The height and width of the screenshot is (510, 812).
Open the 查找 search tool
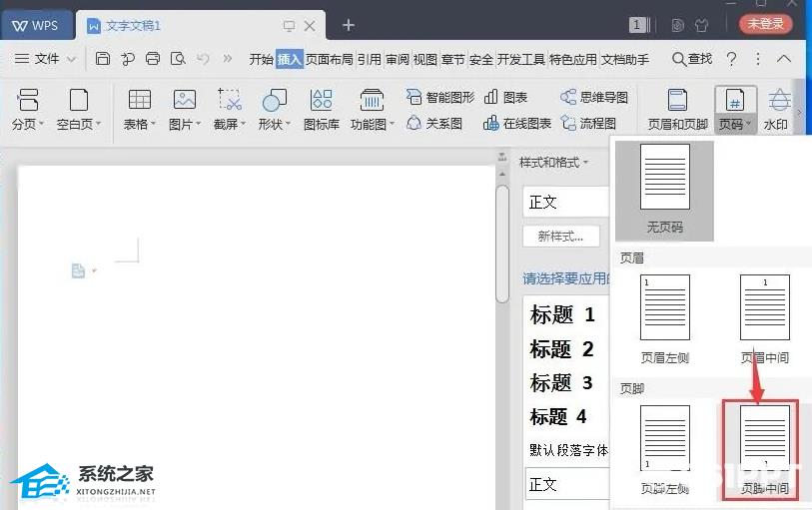pyautogui.click(x=691, y=59)
